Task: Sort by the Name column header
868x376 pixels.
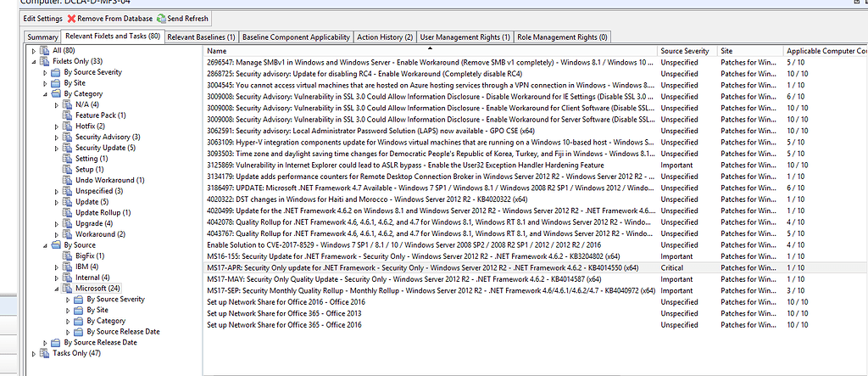Action: point(431,51)
